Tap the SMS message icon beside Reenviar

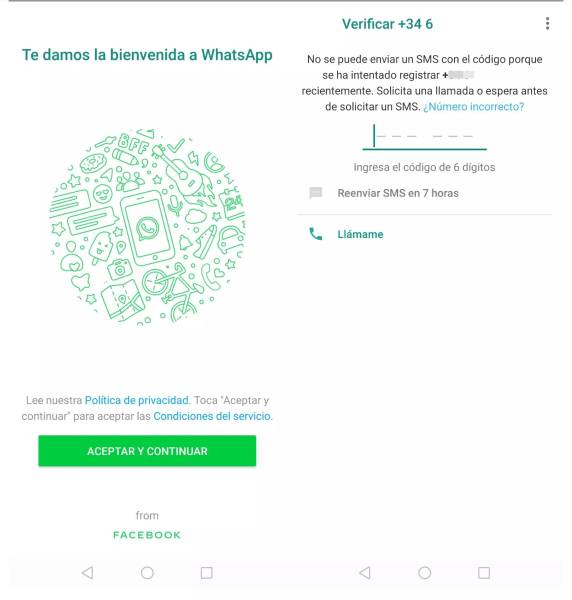[316, 193]
